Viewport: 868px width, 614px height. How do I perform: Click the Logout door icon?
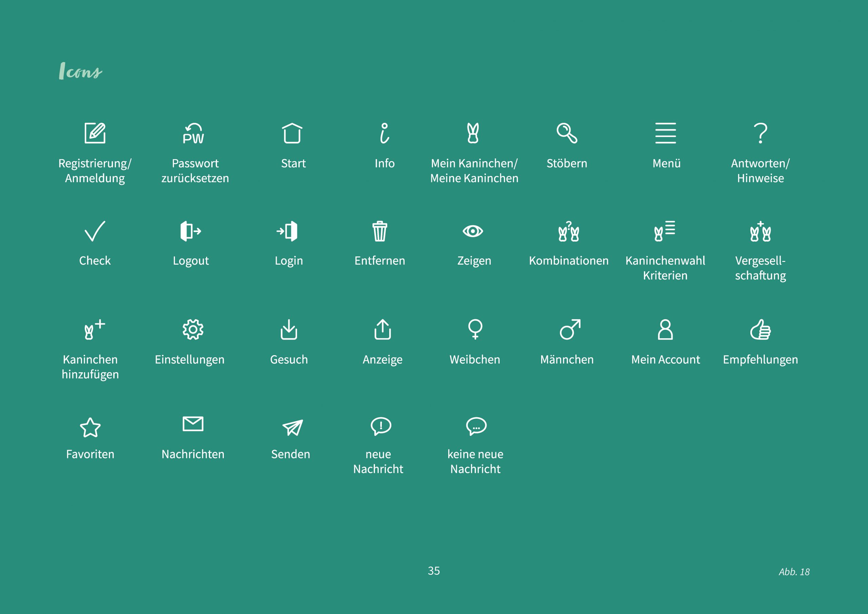point(191,231)
